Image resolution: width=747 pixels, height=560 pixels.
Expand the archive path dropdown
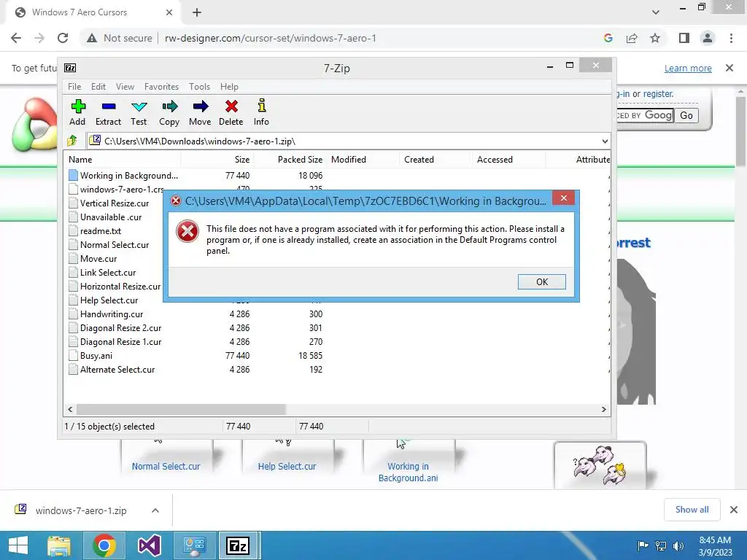coord(605,141)
